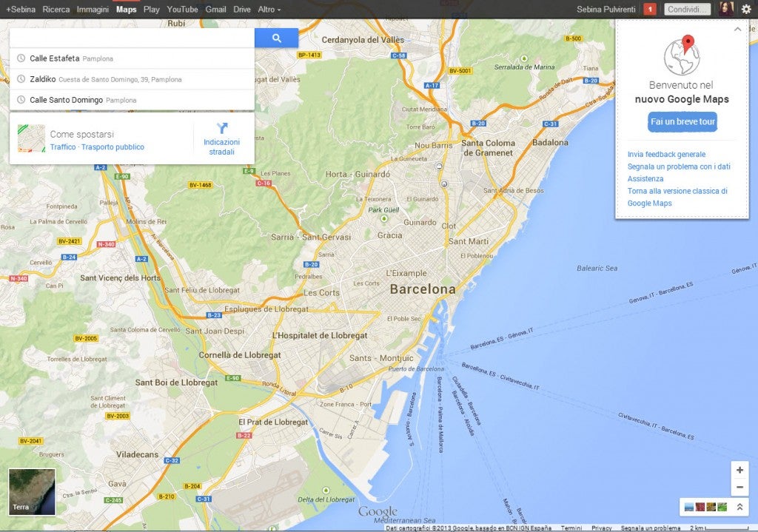This screenshot has height=532, width=758.
Task: Open the profile photo avatar
Action: point(726,9)
